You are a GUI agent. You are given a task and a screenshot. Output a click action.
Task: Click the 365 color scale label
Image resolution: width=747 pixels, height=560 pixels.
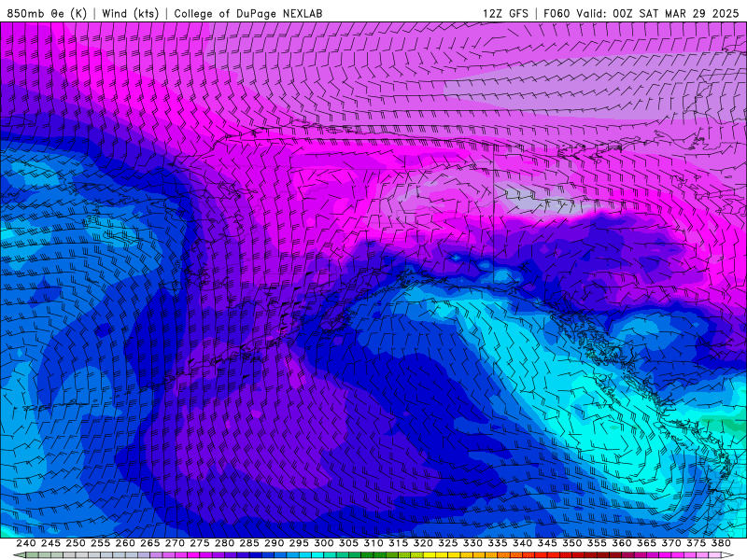[x=646, y=543]
